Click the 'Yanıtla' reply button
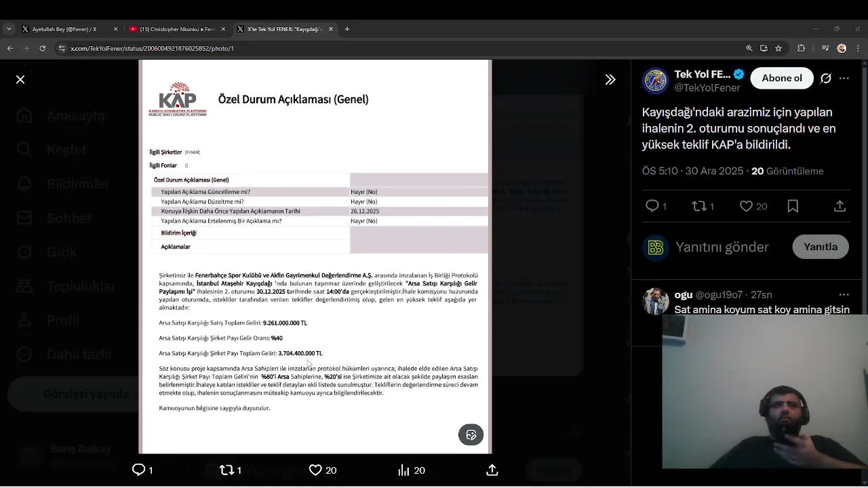 coord(821,247)
